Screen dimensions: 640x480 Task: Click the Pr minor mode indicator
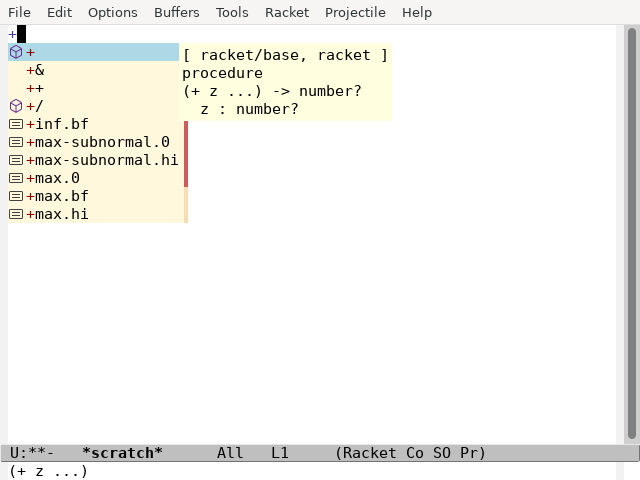[x=469, y=453]
